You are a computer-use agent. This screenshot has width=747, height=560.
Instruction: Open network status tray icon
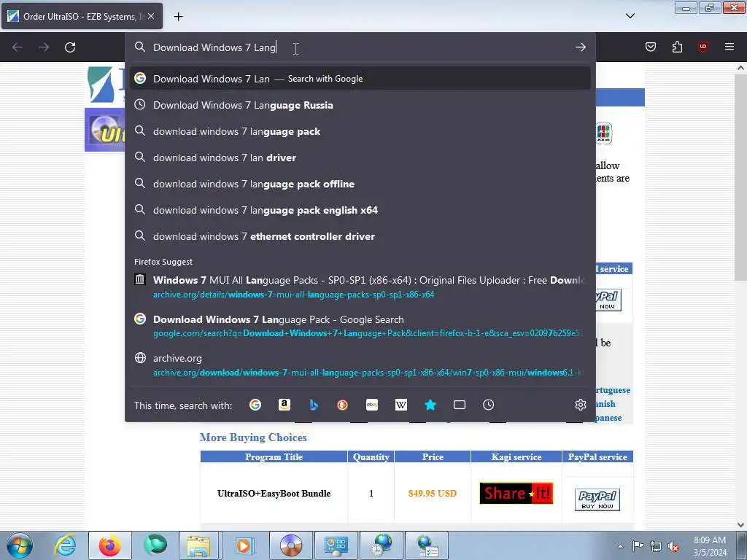(x=656, y=546)
